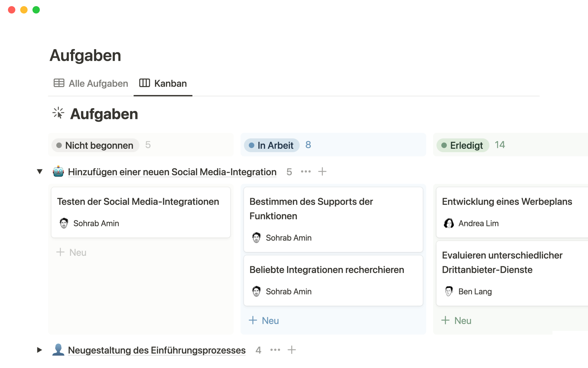Click Andrea Lim's avatar on Werbeplan card
Viewport: 588px width, 368px height.
tap(449, 223)
